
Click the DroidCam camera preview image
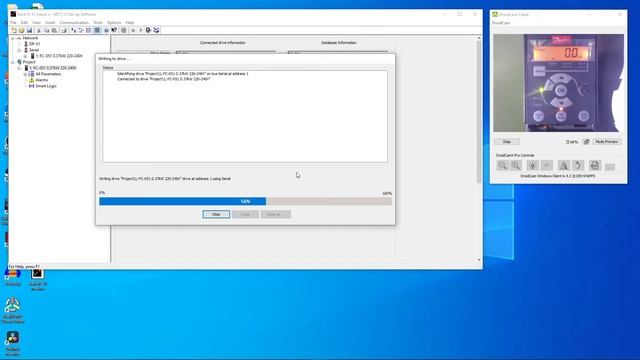click(558, 83)
